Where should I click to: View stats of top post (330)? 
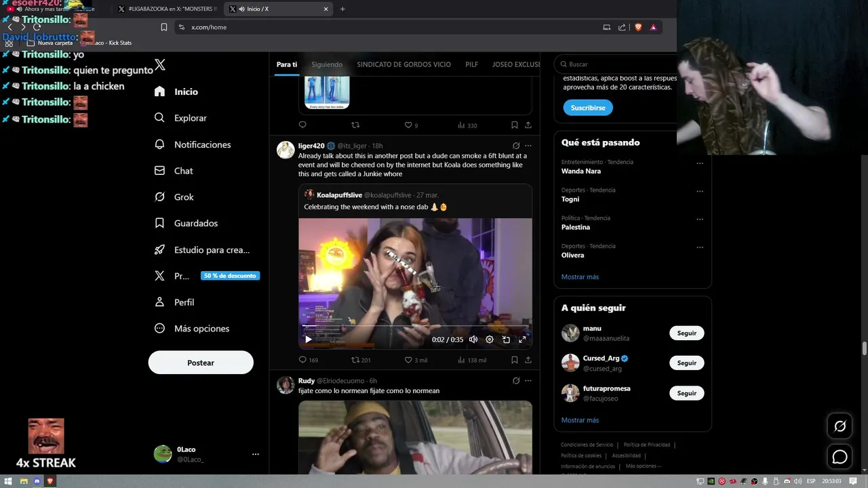pyautogui.click(x=467, y=125)
